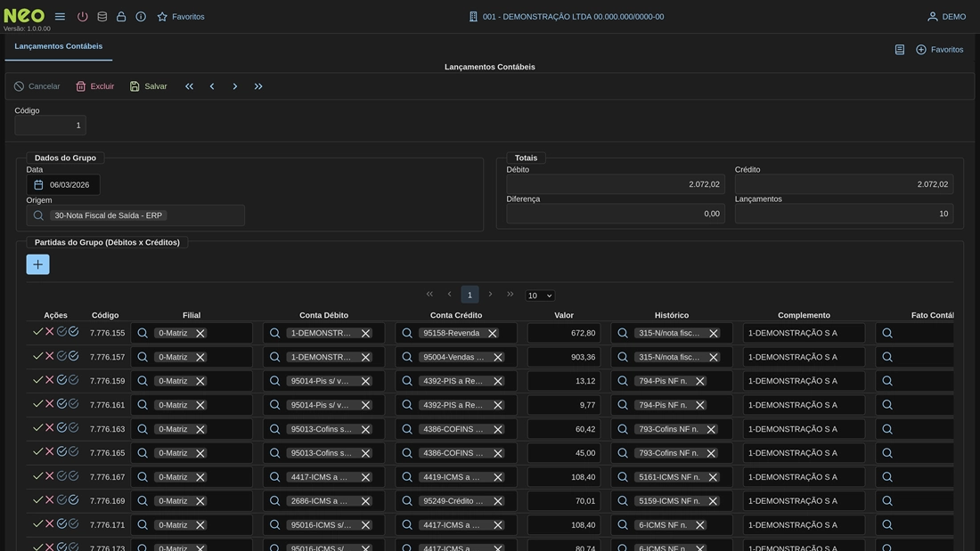Remove 95158-Revenda from Conta Crédito
This screenshot has height=551, width=980.
pos(492,333)
